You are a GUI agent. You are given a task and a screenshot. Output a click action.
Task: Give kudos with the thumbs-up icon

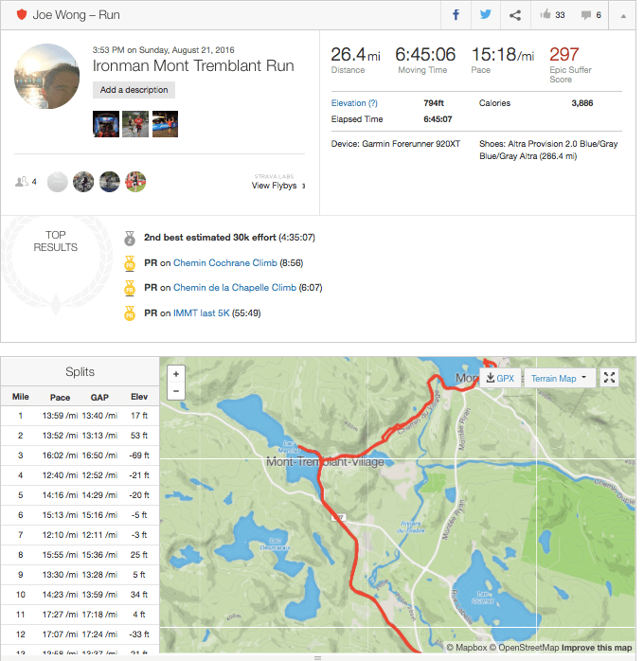[552, 15]
